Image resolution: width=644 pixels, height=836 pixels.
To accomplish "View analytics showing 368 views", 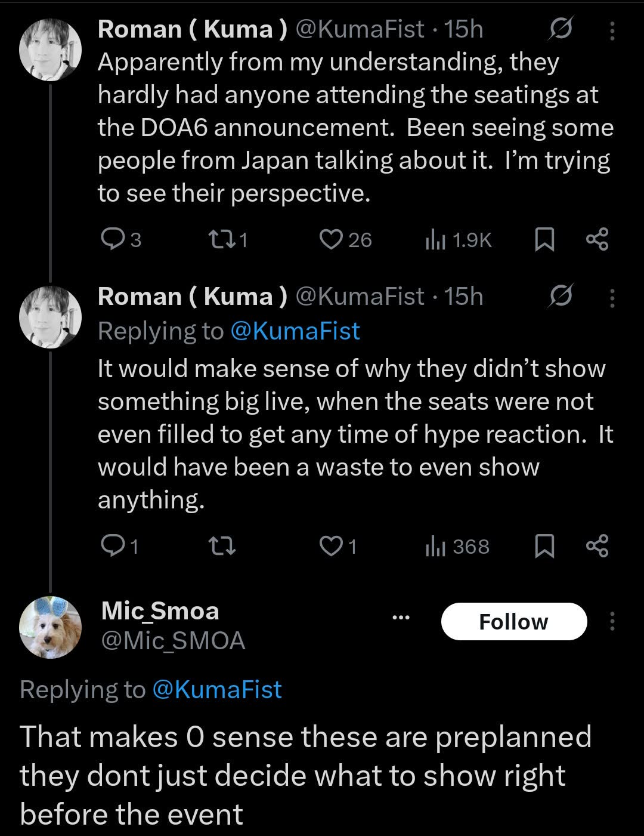I will pyautogui.click(x=457, y=547).
